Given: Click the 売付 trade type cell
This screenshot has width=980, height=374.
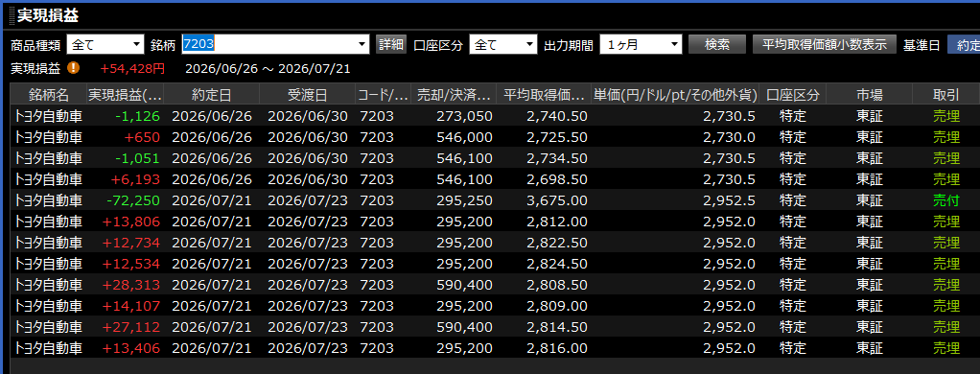Looking at the screenshot, I should click(945, 200).
